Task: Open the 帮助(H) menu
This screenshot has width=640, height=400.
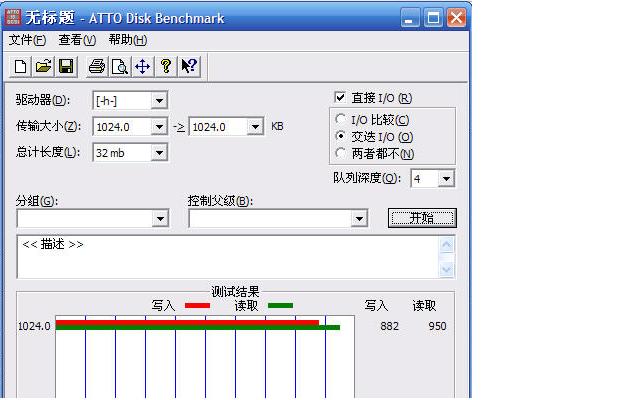Action: click(x=128, y=40)
